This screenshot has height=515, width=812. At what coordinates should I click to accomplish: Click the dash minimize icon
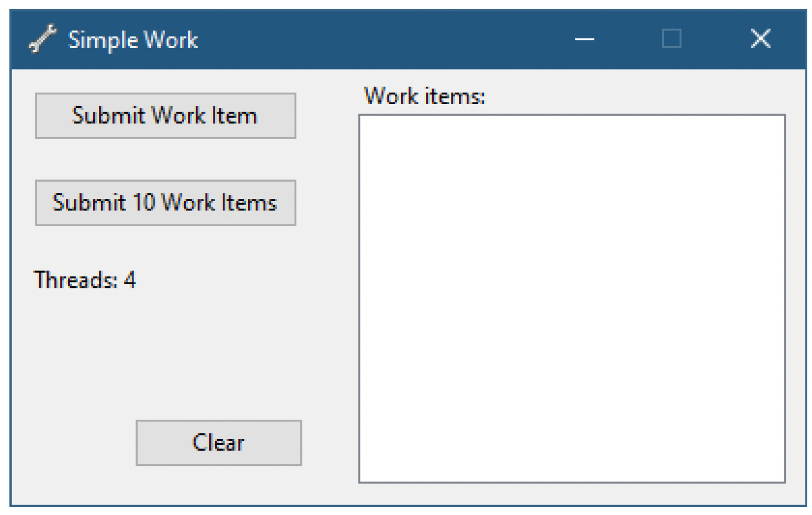point(584,39)
